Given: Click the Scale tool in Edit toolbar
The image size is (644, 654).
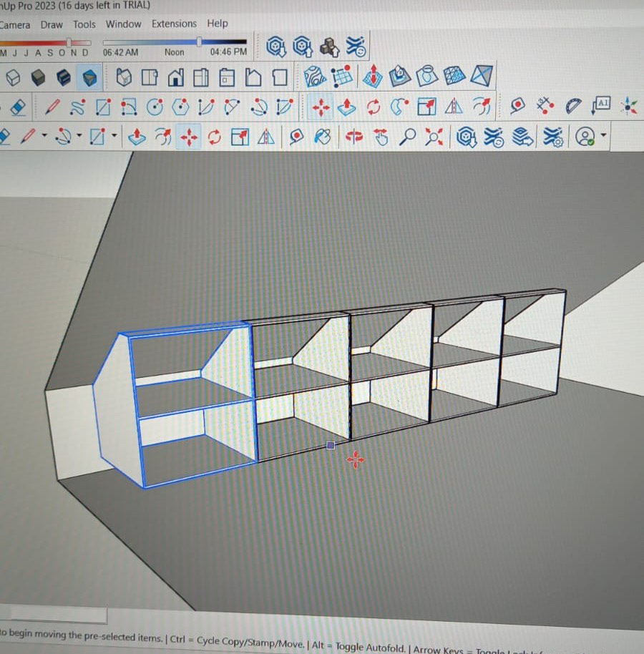Looking at the screenshot, I should (426, 107).
